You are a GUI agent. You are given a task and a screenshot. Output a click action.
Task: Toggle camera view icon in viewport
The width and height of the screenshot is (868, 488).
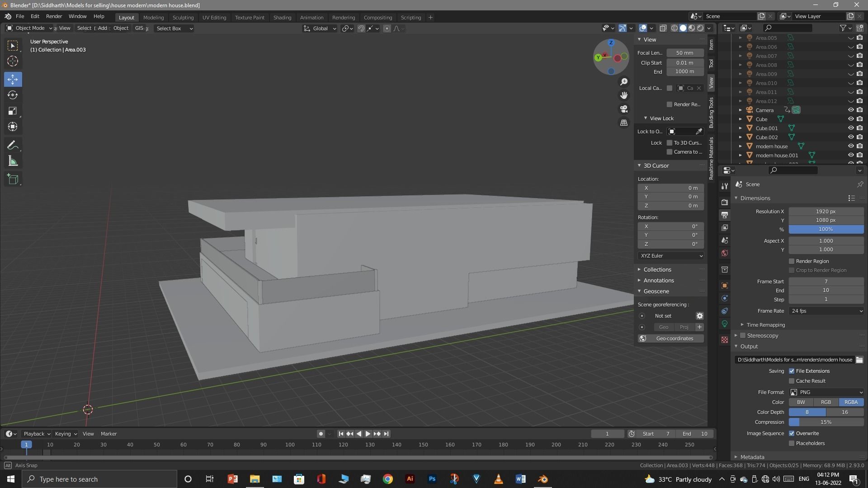pos(624,109)
